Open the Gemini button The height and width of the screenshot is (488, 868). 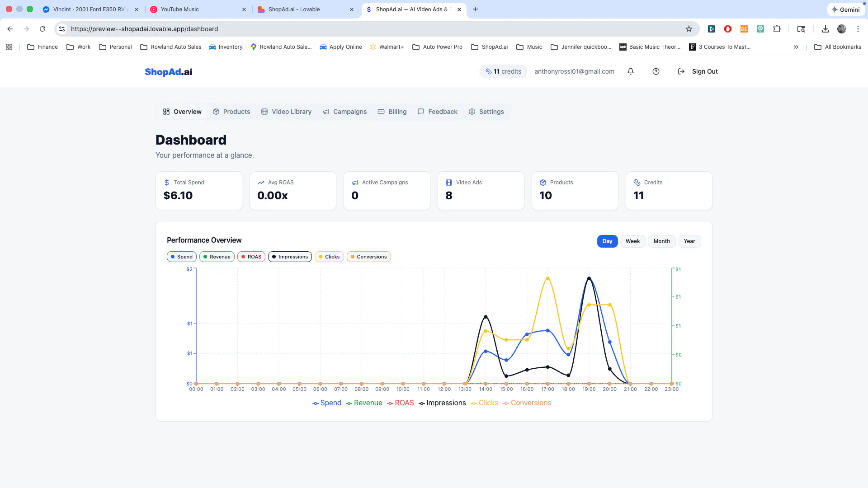pos(846,9)
